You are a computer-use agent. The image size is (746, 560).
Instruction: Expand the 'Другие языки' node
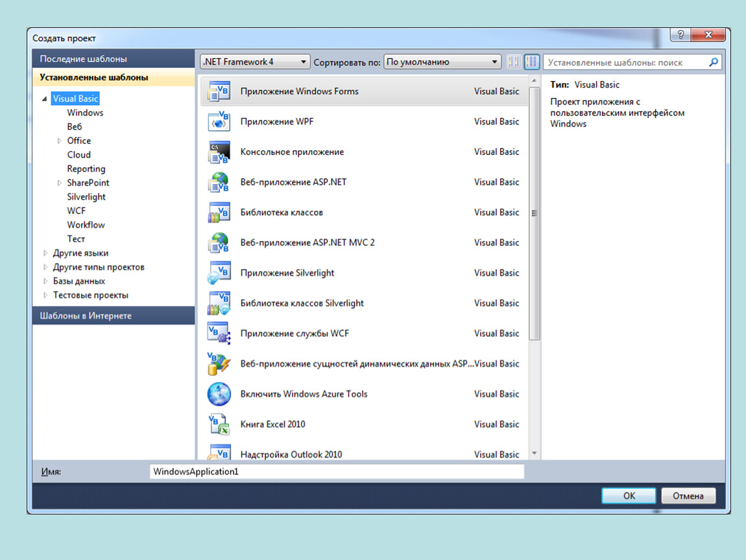(x=45, y=253)
